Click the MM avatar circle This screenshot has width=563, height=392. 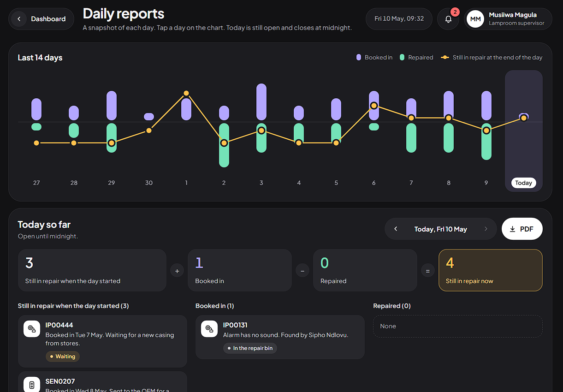(x=475, y=19)
